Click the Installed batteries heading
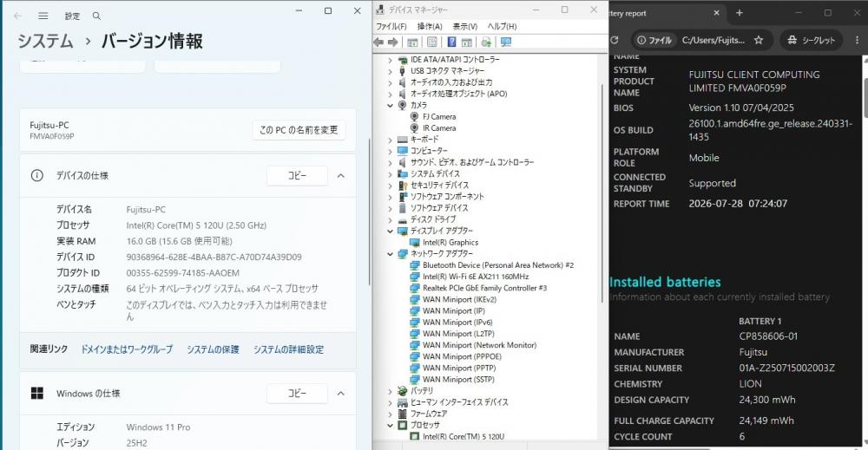The width and height of the screenshot is (868, 450). tap(665, 282)
